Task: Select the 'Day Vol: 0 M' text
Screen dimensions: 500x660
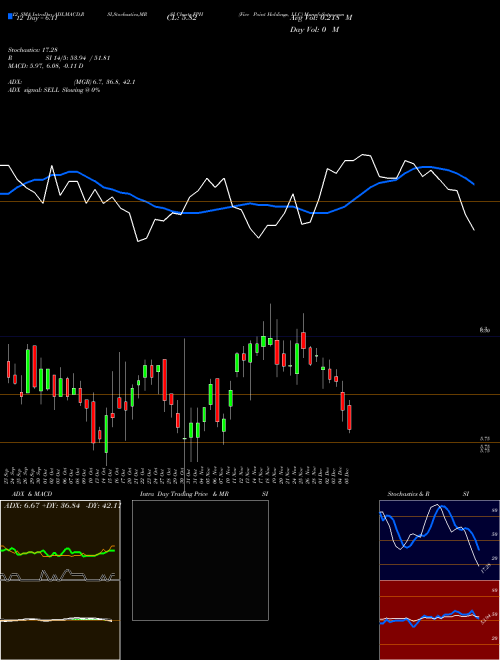Action: point(314,30)
